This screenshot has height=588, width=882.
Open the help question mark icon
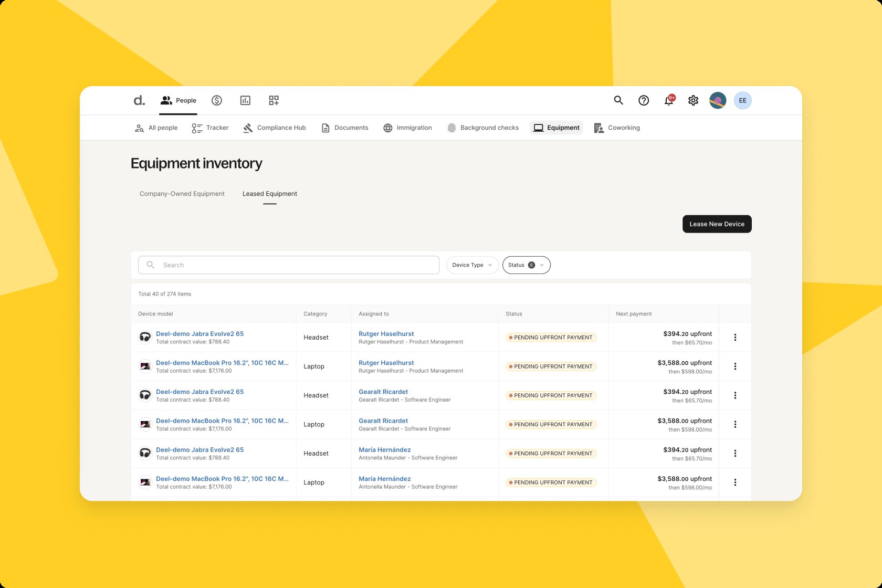(644, 100)
